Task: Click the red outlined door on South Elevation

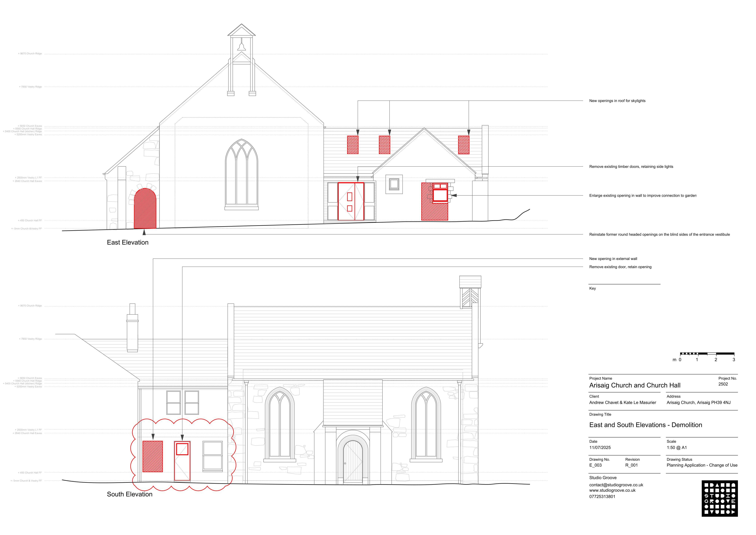Action: click(182, 461)
